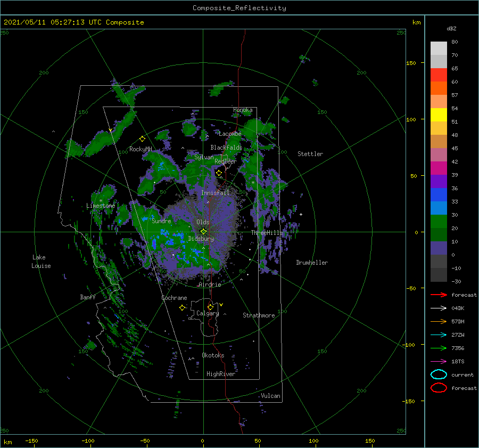The width and height of the screenshot is (479, 448).
Task: Click the yellow radar-center diamond below Olds
Action: click(x=203, y=232)
